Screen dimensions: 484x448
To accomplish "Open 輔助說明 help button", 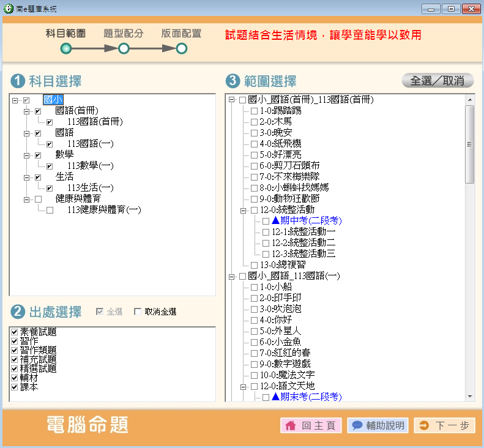I will (x=378, y=425).
